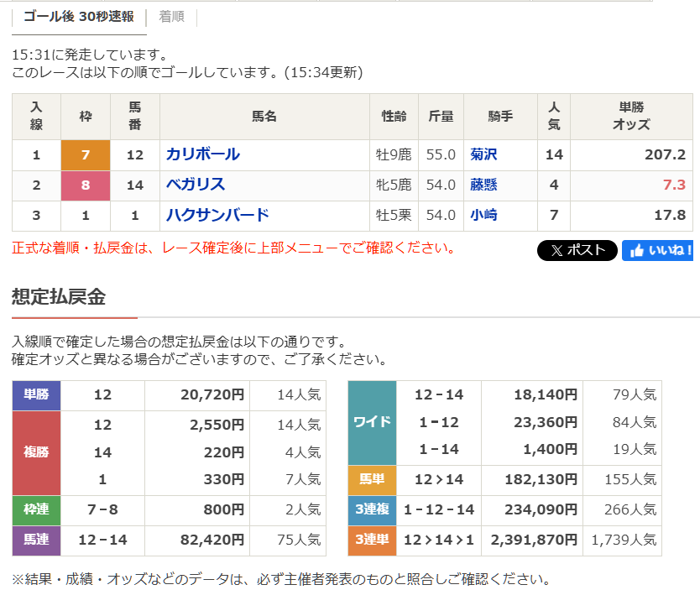Click the 20,720円 win payout

tap(212, 394)
